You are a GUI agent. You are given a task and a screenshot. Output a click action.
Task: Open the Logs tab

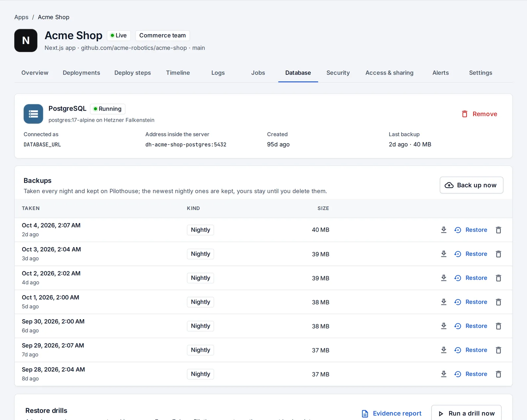[218, 73]
